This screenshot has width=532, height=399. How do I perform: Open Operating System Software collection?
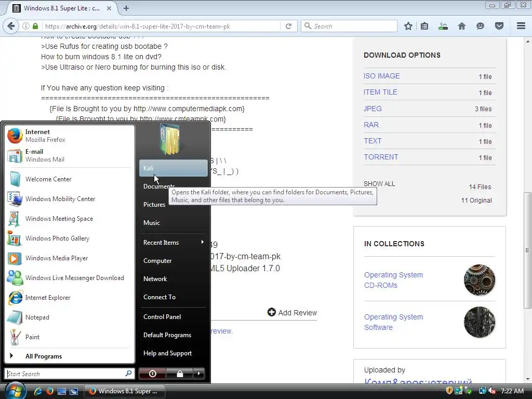[x=394, y=322]
